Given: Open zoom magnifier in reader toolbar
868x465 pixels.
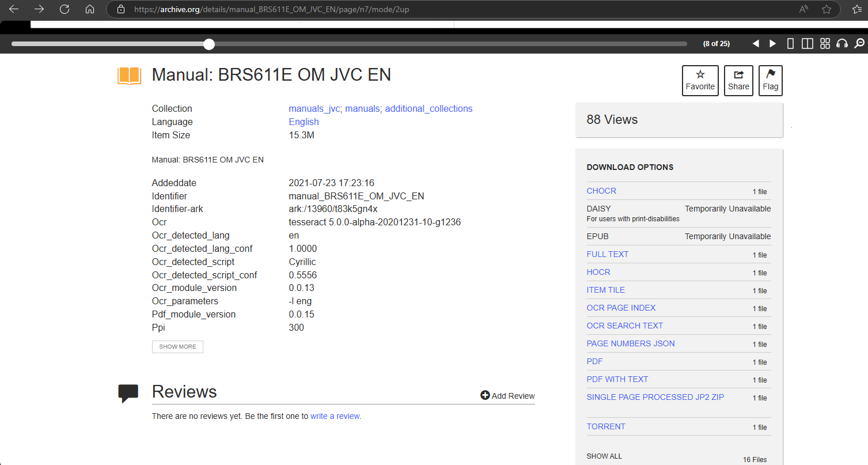Looking at the screenshot, I should (859, 44).
